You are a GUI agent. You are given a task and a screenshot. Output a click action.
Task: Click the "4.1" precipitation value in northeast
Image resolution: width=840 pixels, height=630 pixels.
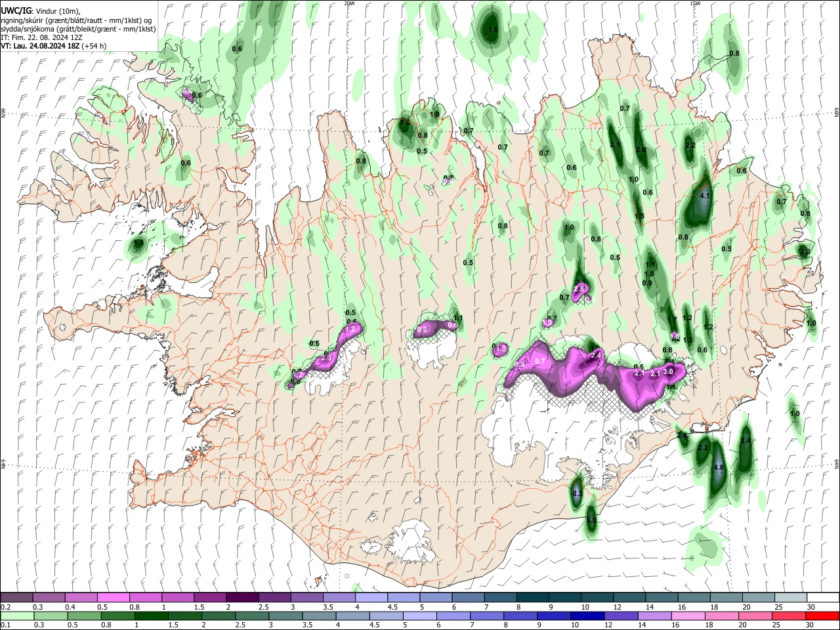705,196
